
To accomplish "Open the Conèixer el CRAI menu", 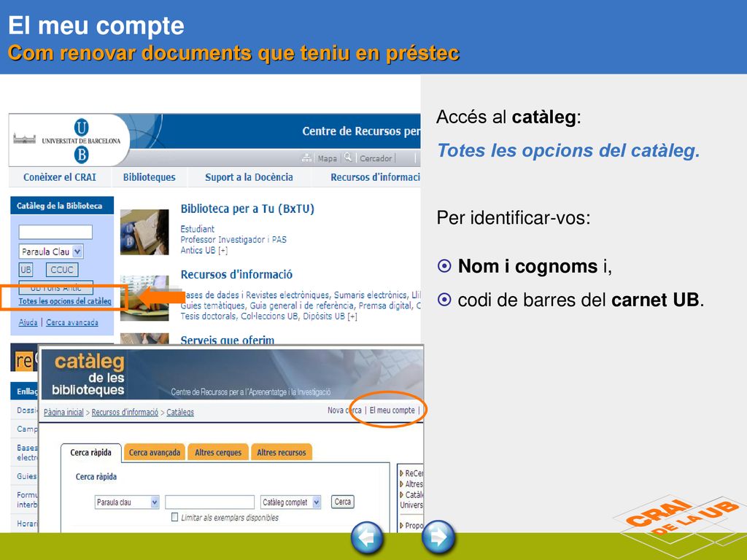I will coord(60,177).
